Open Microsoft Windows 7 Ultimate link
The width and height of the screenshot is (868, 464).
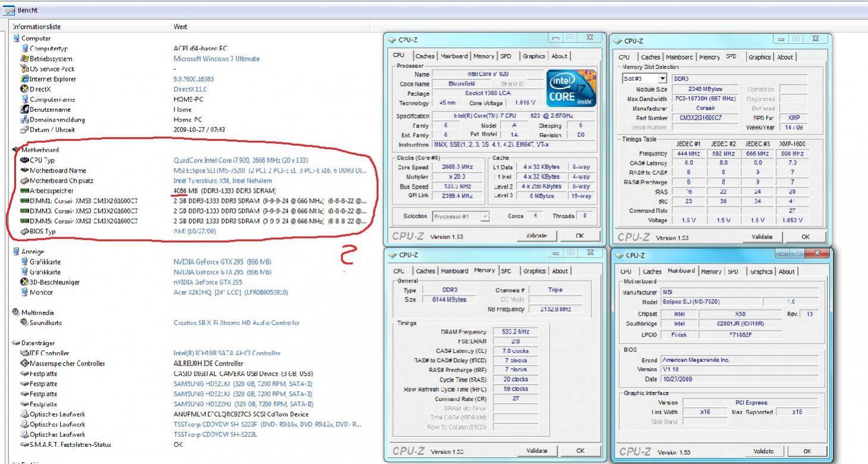tap(216, 58)
